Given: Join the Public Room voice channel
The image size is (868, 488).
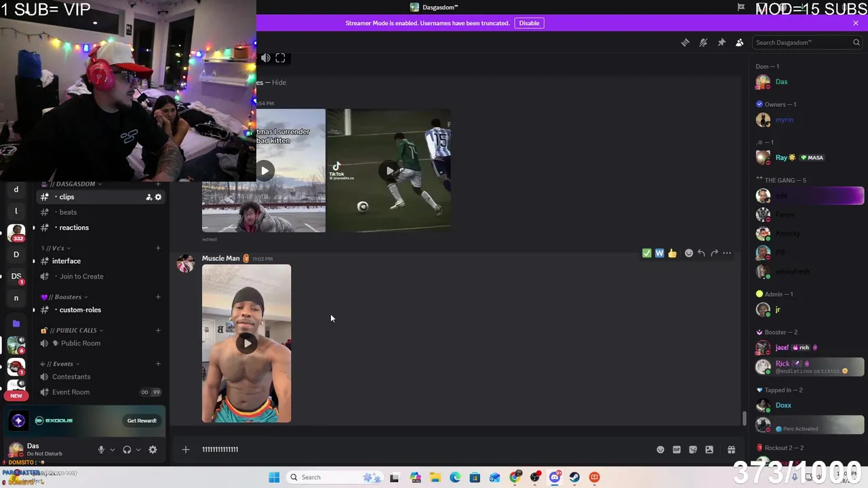Looking at the screenshot, I should (100, 344).
